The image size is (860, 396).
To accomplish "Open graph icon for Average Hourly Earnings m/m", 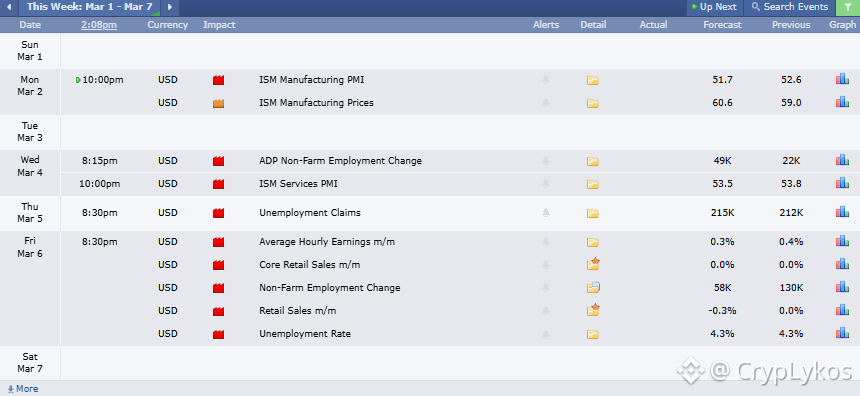I will point(842,241).
